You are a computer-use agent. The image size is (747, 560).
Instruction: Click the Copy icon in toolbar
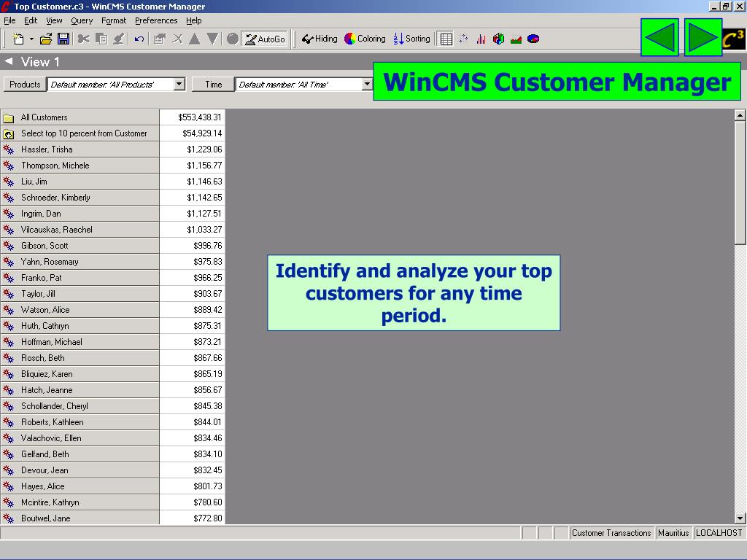click(101, 39)
